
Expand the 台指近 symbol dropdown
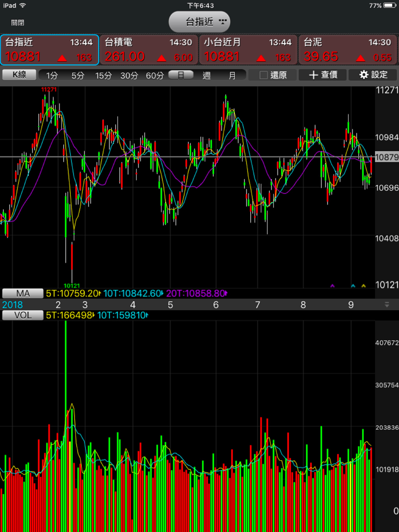[199, 22]
